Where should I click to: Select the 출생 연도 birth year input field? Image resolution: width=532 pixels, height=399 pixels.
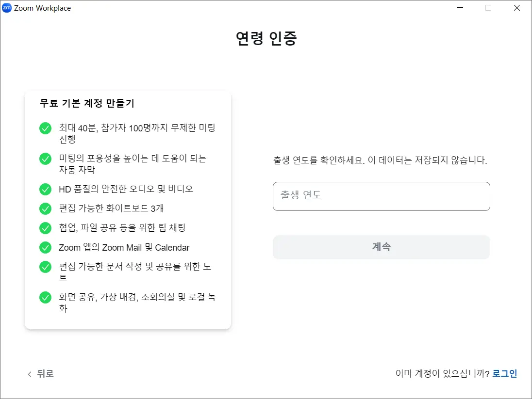point(381,196)
